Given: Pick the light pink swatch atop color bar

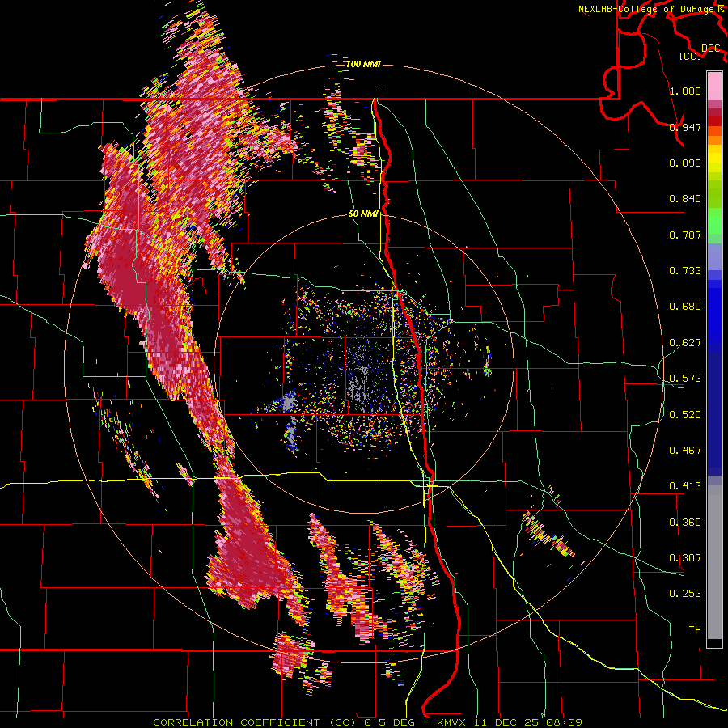Looking at the screenshot, I should [714, 86].
